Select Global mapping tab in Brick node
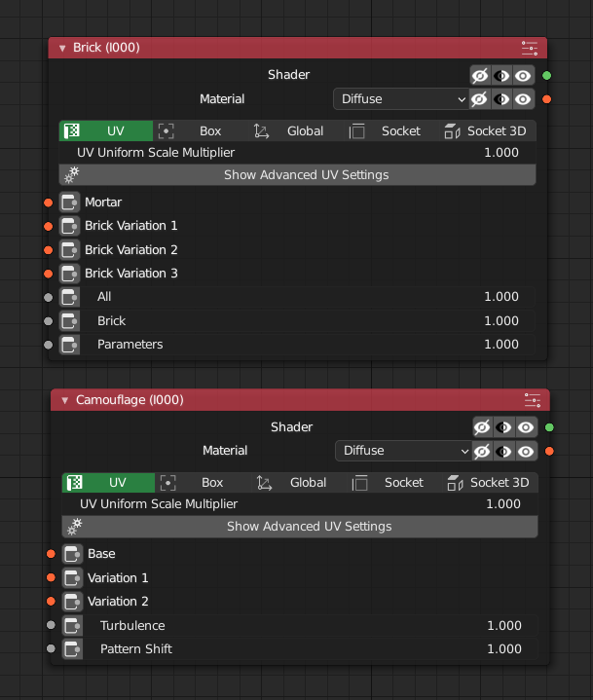The height and width of the screenshot is (700, 593). pyautogui.click(x=296, y=130)
